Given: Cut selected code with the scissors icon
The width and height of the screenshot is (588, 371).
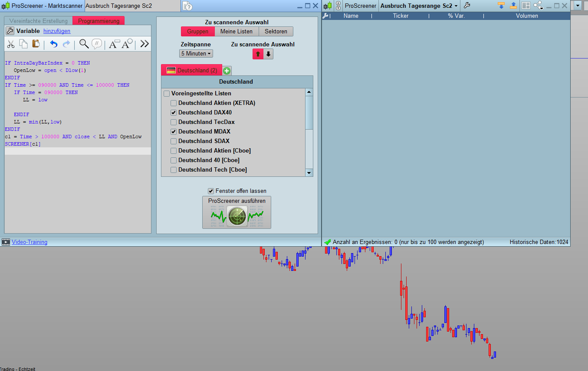Looking at the screenshot, I should (x=11, y=44).
